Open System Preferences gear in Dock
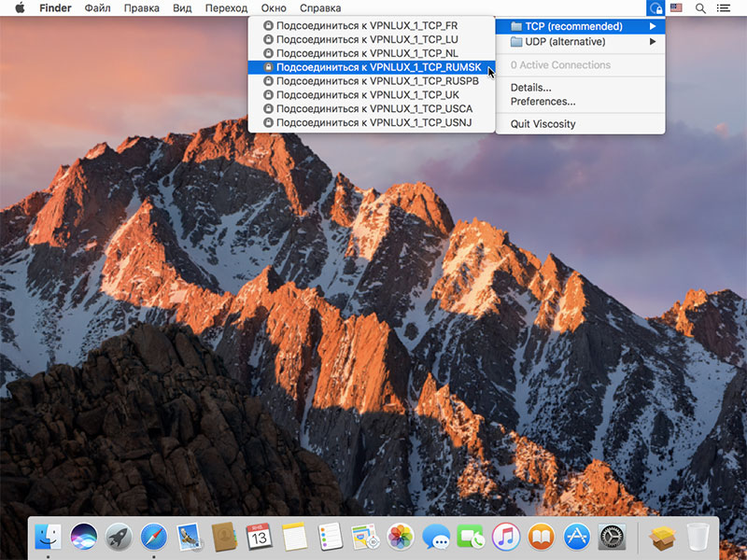The image size is (747, 560). (612, 537)
